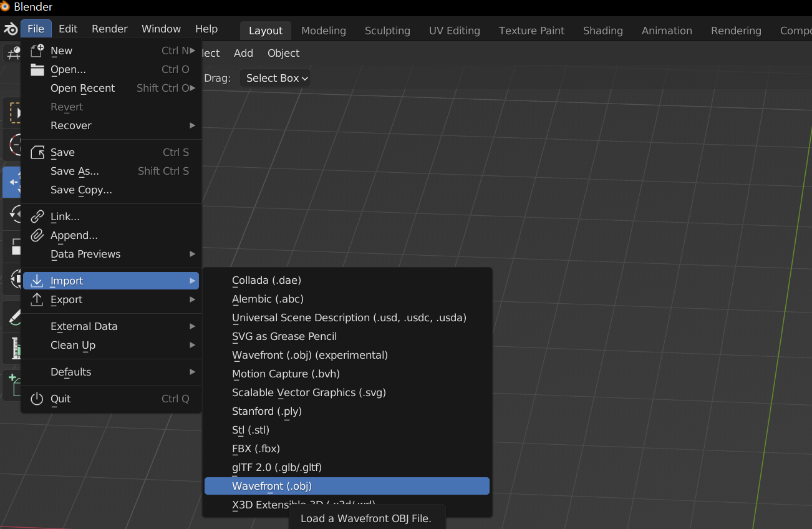Switch to the Animation workspace tab
The image size is (812, 529).
(667, 31)
